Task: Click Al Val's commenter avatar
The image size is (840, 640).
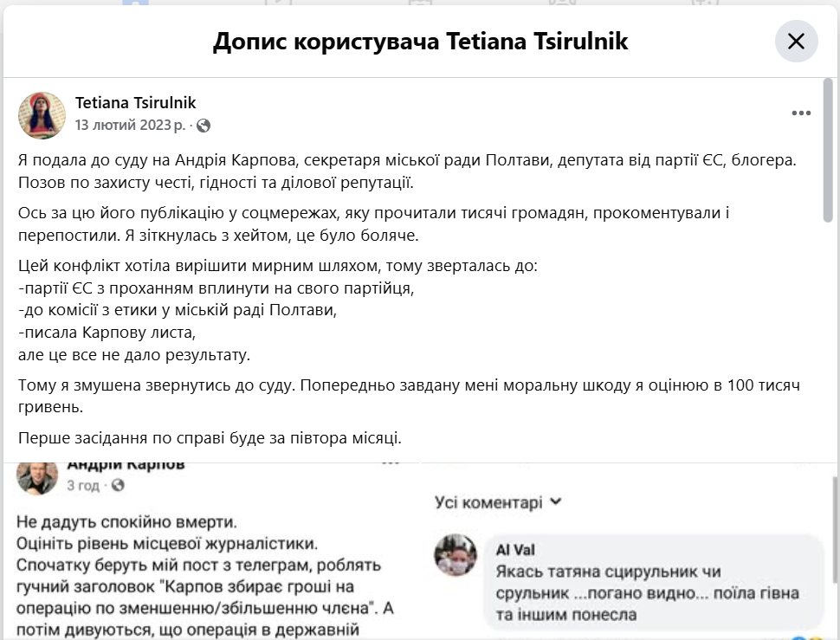Action: point(456,553)
